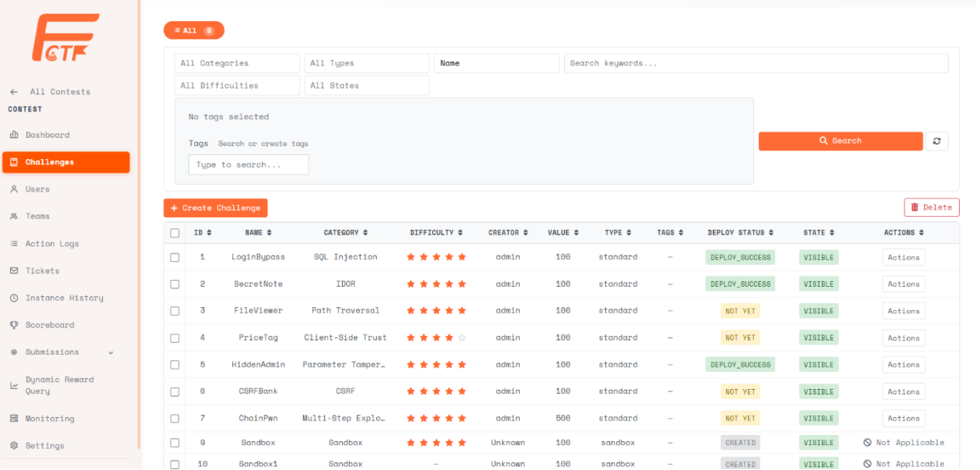Open the All Difficulties dropdown

[237, 86]
